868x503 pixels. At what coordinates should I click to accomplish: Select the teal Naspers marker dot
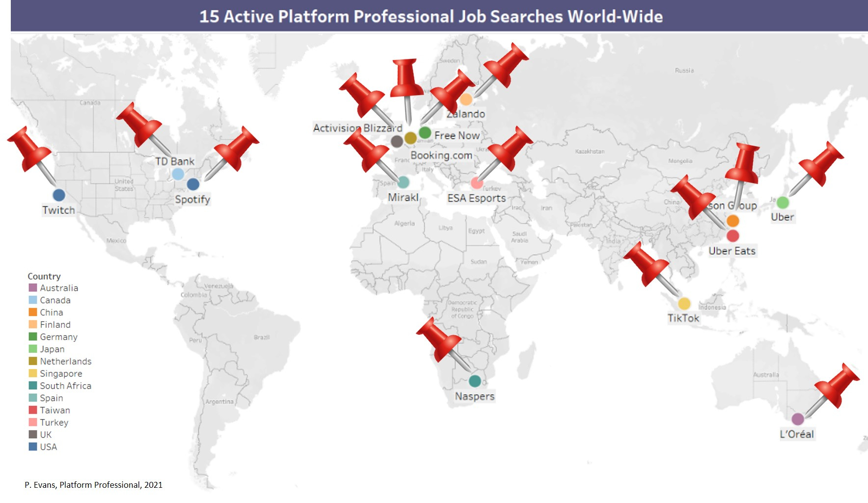(475, 381)
